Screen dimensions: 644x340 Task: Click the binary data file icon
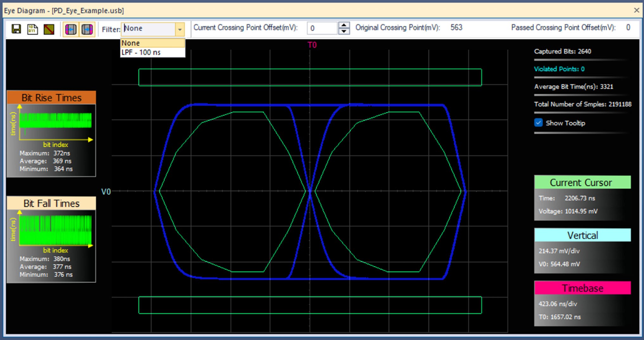point(32,29)
